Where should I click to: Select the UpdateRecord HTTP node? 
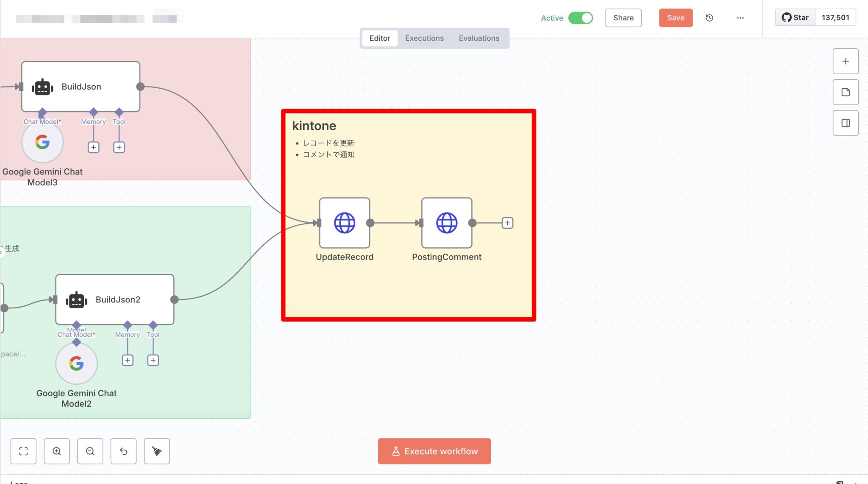pos(344,223)
